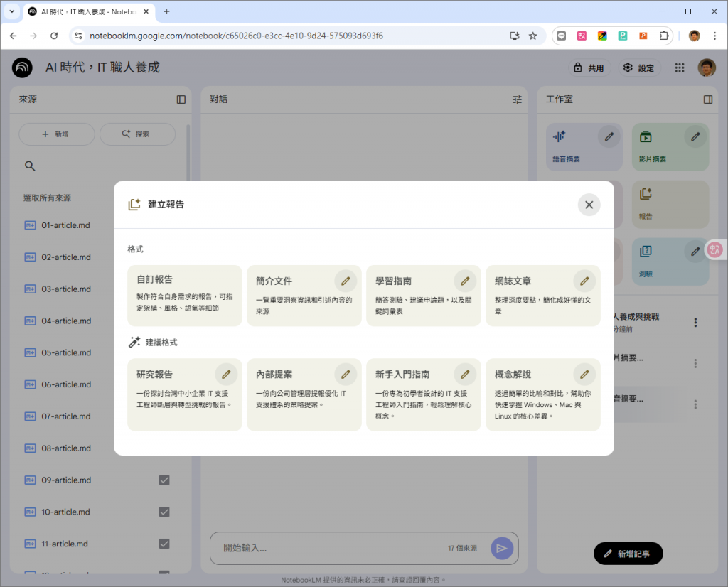The image size is (728, 587).
Task: Edit the 概念解說 suggestion with pencil icon
Action: point(584,374)
